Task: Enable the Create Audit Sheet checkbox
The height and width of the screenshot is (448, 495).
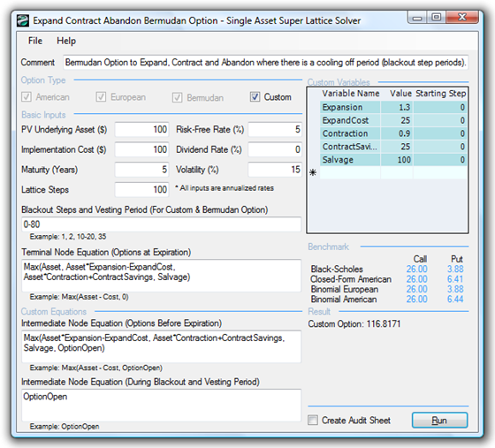Action: [x=313, y=420]
